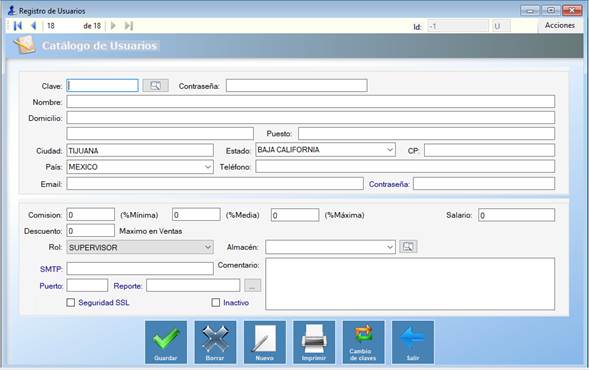This screenshot has height=370, width=589.
Task: Click the Descuento input field
Action: click(x=91, y=231)
